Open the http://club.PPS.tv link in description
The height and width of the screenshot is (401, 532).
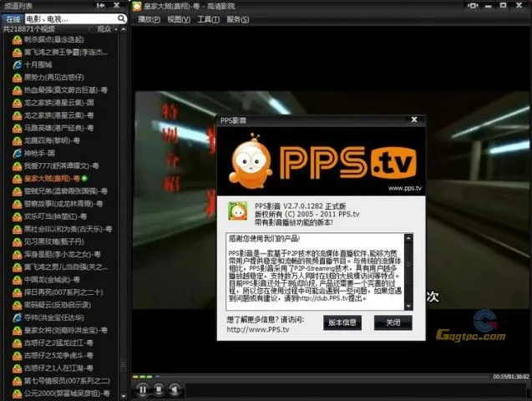[322, 298]
